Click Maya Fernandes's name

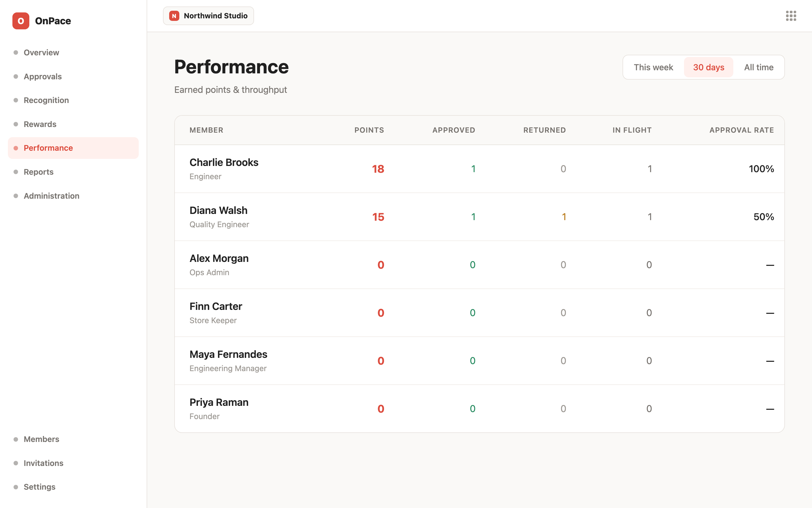pyautogui.click(x=228, y=354)
